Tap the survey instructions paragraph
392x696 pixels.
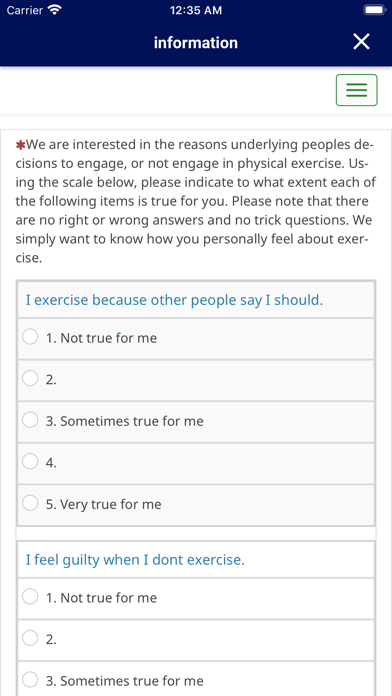(196, 201)
